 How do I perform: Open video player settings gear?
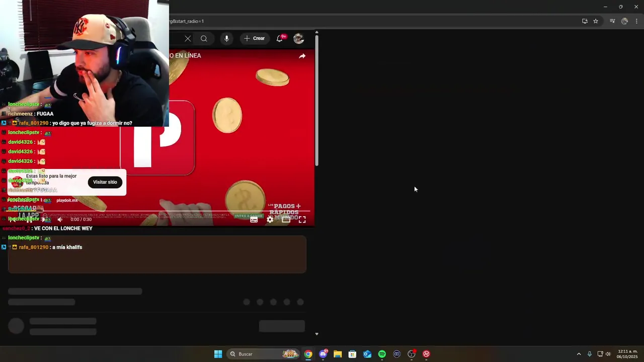coord(270,219)
